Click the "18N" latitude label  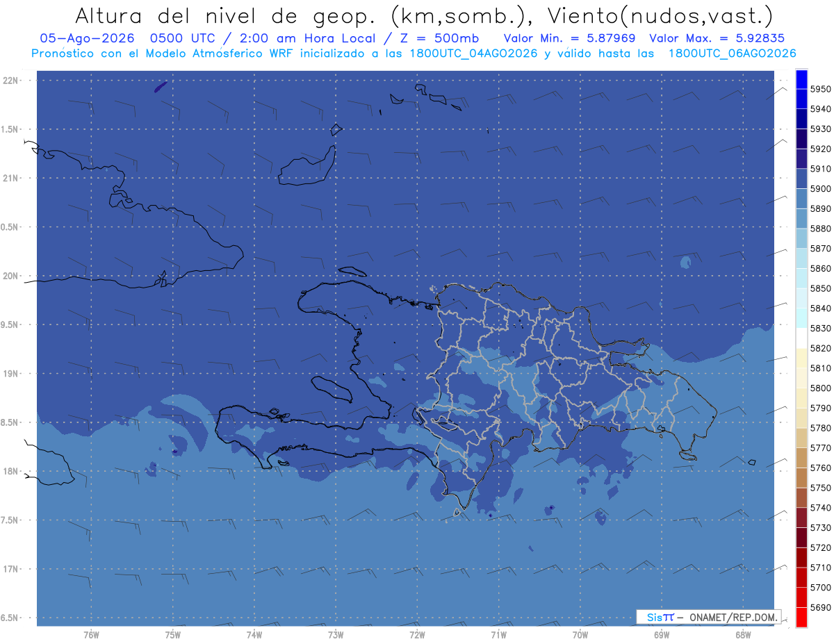(x=11, y=472)
